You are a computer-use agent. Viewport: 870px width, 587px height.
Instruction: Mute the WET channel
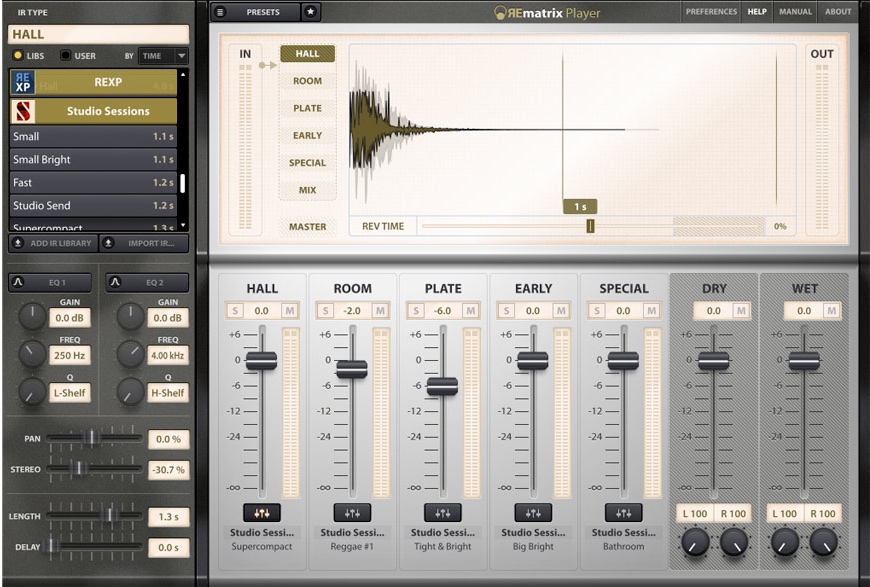click(831, 311)
